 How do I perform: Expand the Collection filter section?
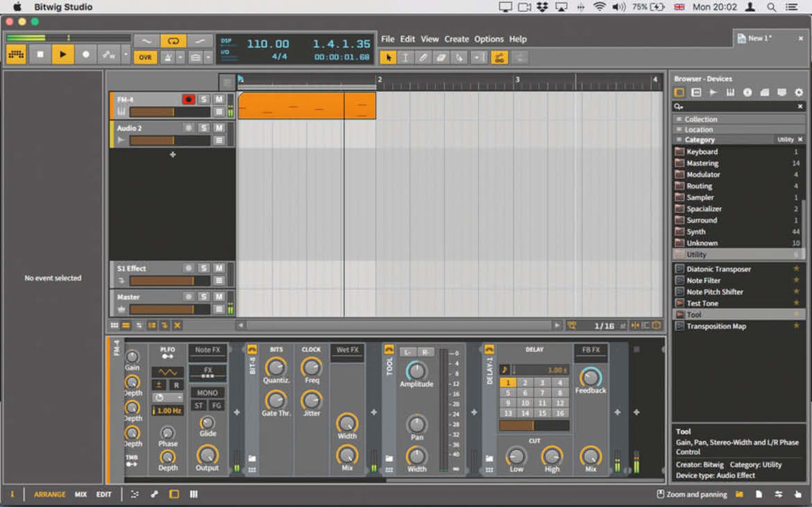(x=738, y=119)
